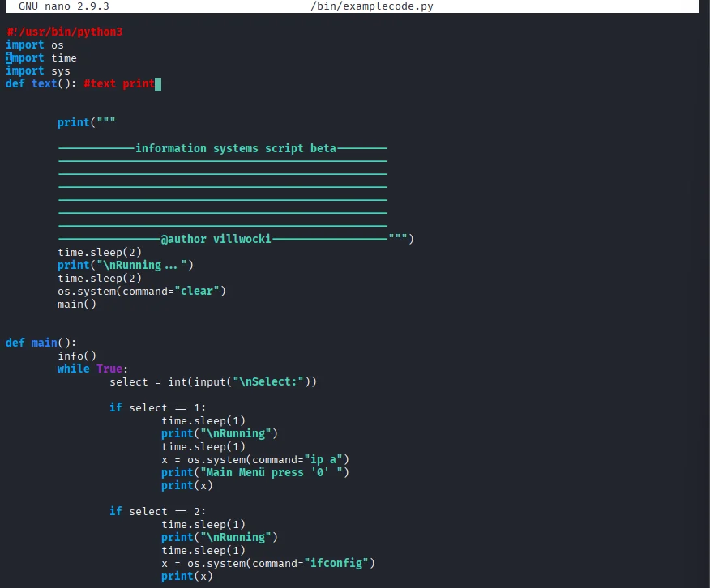Click the main() function call

click(x=76, y=304)
